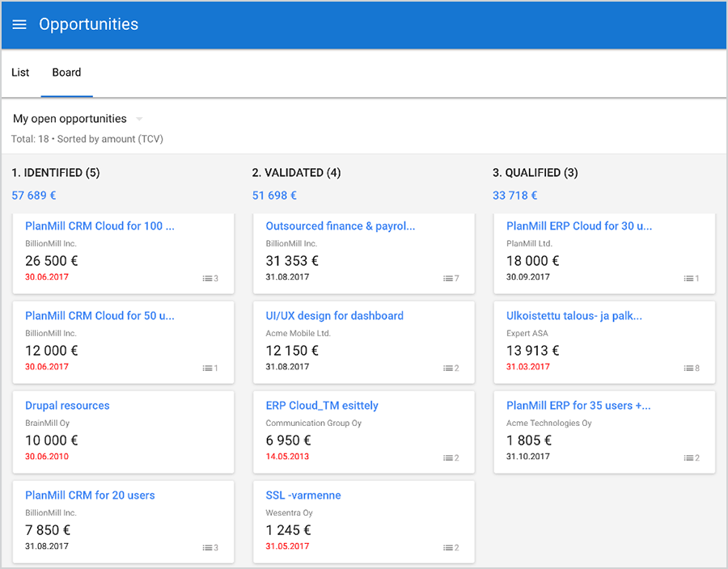Click the overdue date 31.03.2017

tap(528, 367)
